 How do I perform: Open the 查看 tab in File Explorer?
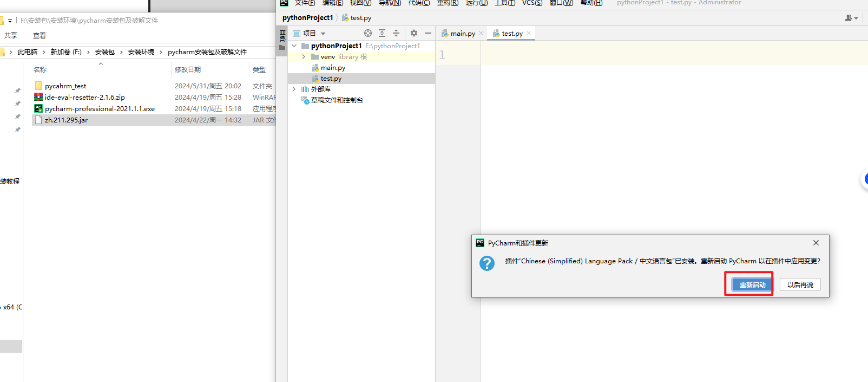[x=40, y=36]
